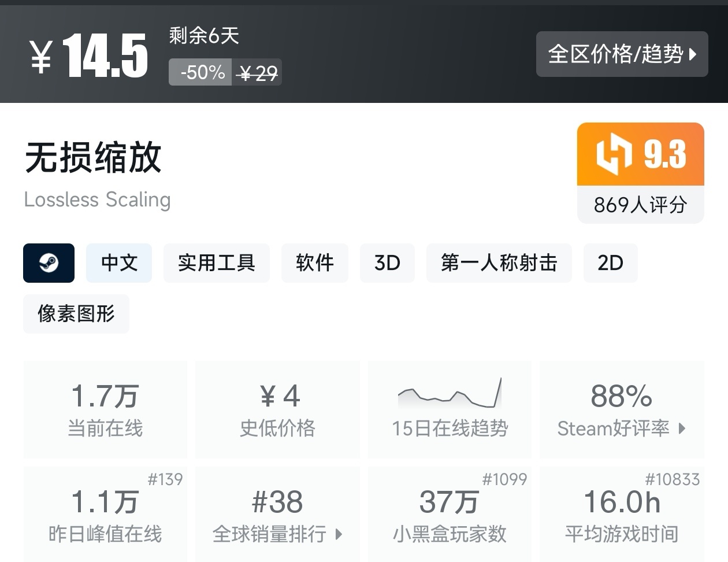Click the 1.7万 当前在线 stat card
This screenshot has height=562, width=728.
(x=105, y=409)
